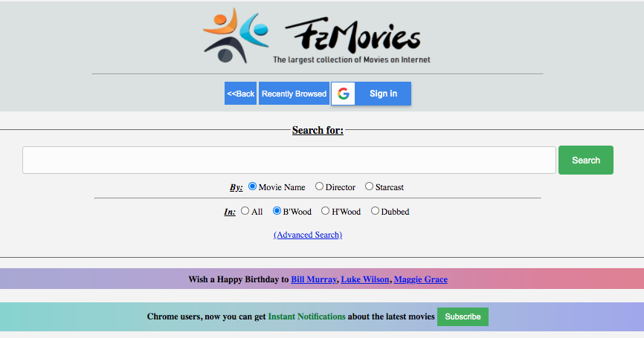Open the Advanced Search link

click(x=308, y=235)
